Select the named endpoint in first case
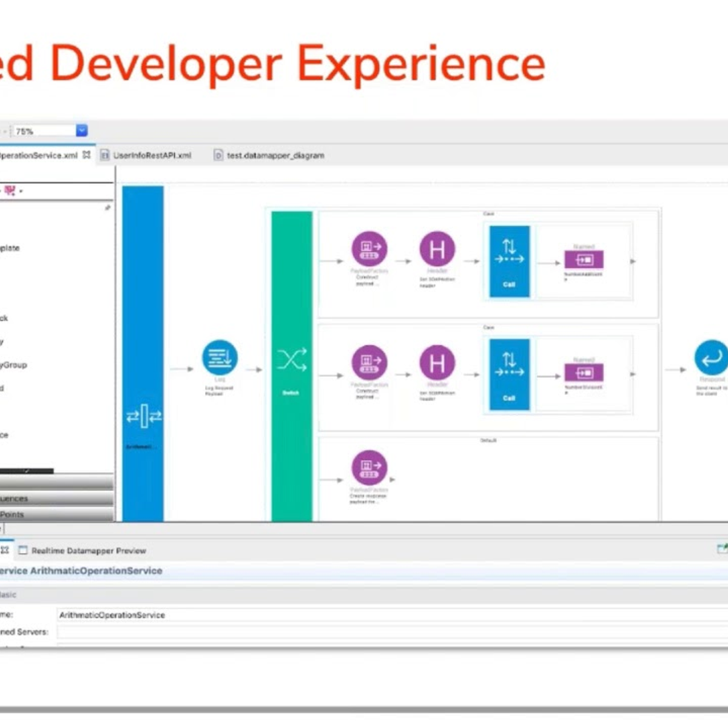This screenshot has width=728, height=728. [584, 260]
